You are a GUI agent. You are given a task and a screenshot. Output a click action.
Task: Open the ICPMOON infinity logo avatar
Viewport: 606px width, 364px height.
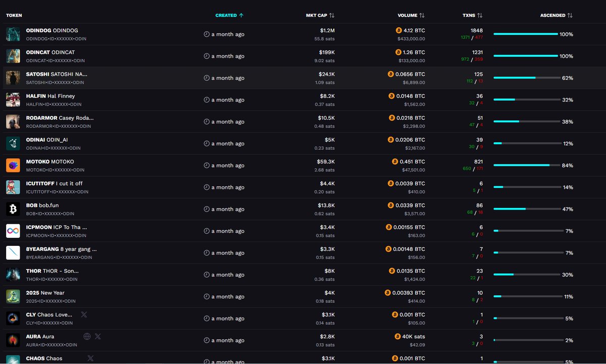13,231
